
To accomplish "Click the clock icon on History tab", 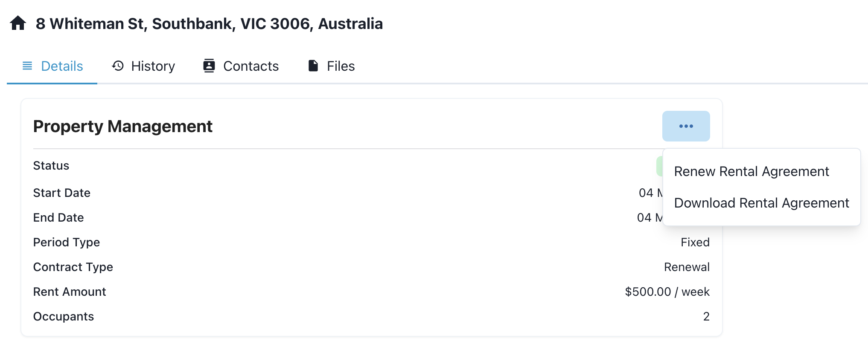I will coord(118,66).
